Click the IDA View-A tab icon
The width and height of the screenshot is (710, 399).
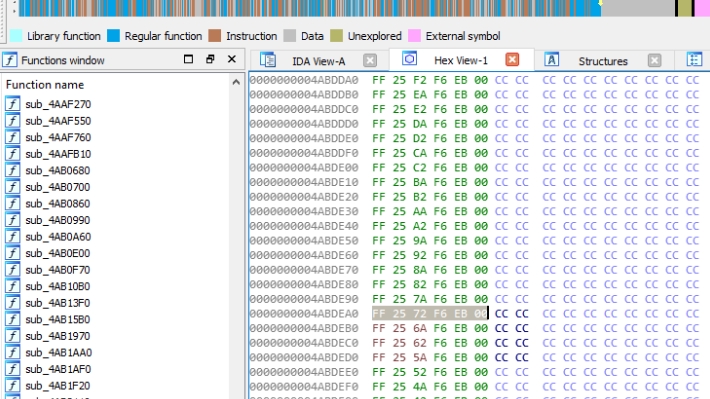coord(268,60)
